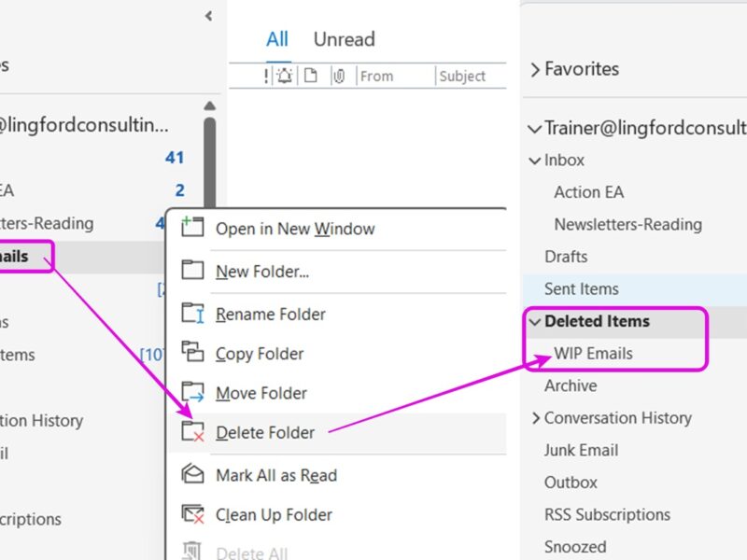Expand the Favorites section

[535, 69]
